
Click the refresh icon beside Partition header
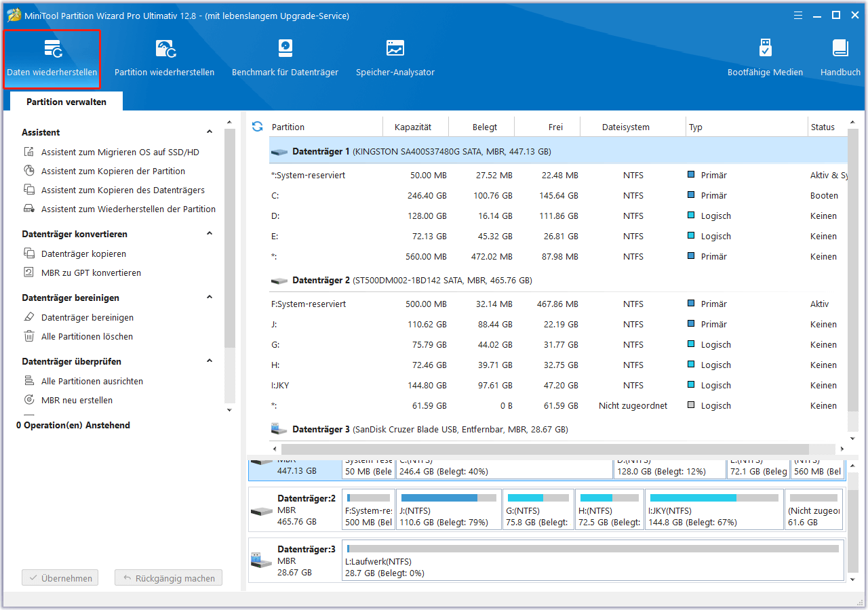pos(257,127)
